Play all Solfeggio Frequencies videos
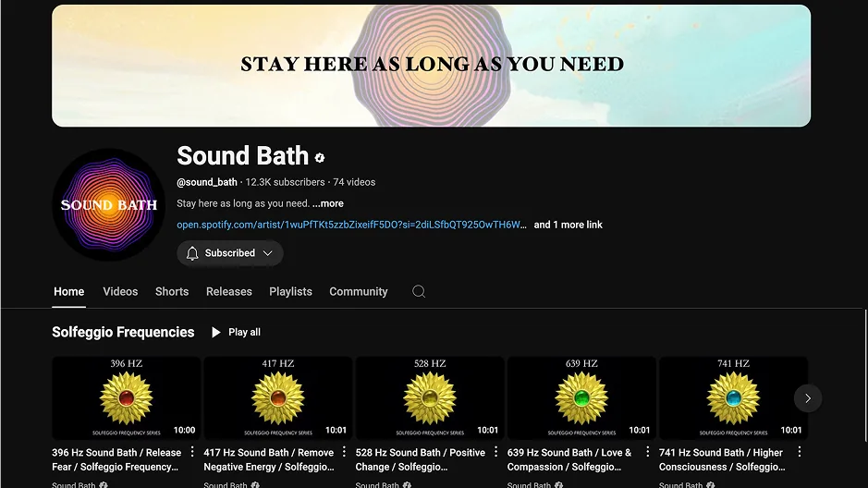The height and width of the screenshot is (488, 868). click(x=237, y=332)
